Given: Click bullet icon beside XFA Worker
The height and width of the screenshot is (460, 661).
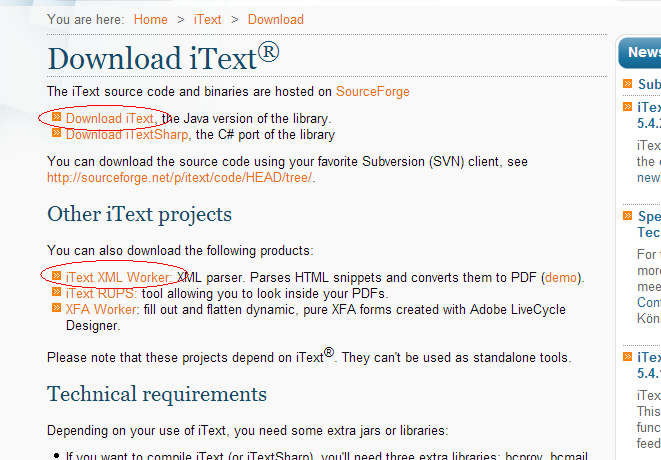Looking at the screenshot, I should click(x=56, y=308).
